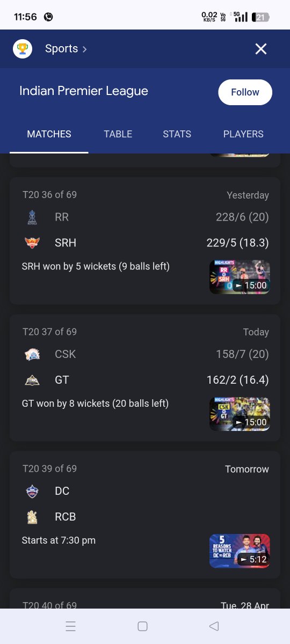Tap the Chennai Super Kings logo

(32, 354)
